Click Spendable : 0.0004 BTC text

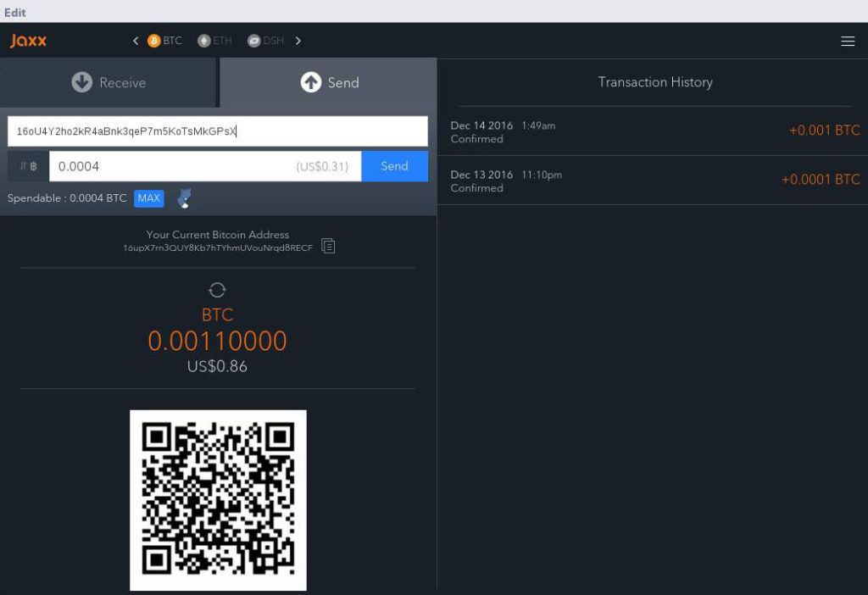(67, 198)
